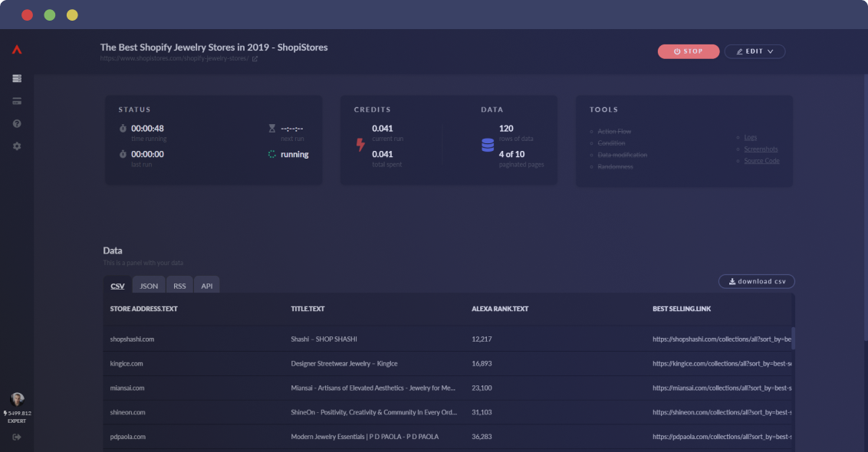The image size is (868, 452).
Task: Open the API tab
Action: click(206, 286)
